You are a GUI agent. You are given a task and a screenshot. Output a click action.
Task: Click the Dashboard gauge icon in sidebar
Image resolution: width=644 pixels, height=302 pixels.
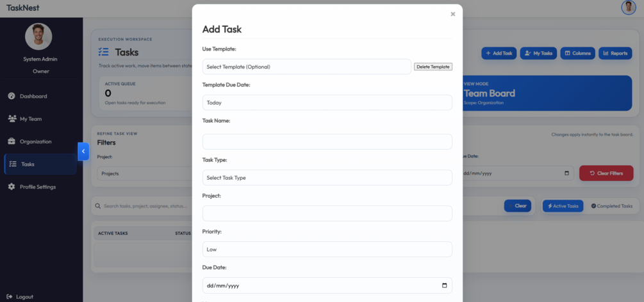click(12, 96)
